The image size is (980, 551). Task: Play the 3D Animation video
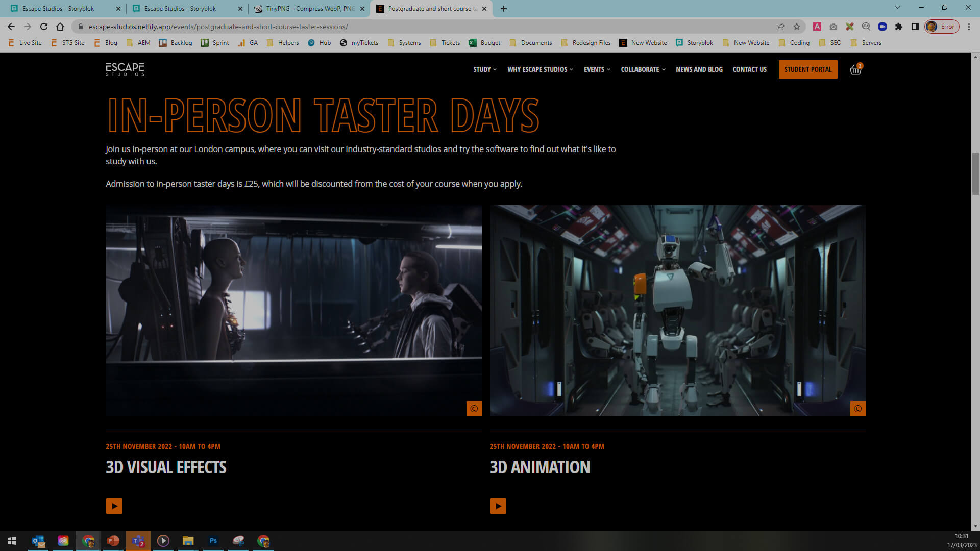click(x=498, y=506)
